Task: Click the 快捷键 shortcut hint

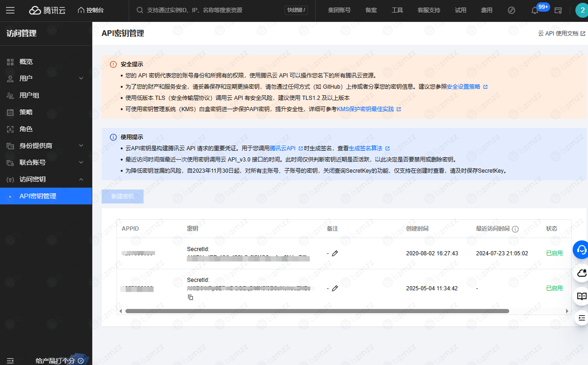Action: coord(296,10)
